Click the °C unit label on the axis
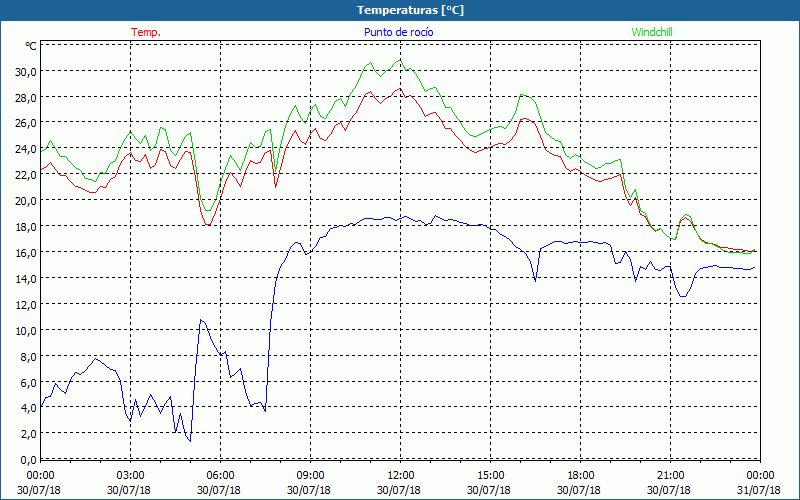Screen dimensions: 800x500 [x=31, y=46]
